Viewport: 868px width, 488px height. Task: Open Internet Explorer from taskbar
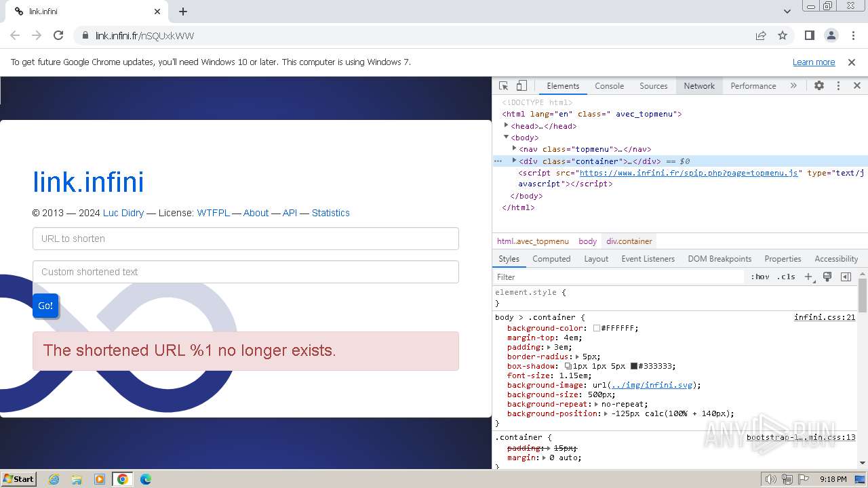[x=54, y=479]
